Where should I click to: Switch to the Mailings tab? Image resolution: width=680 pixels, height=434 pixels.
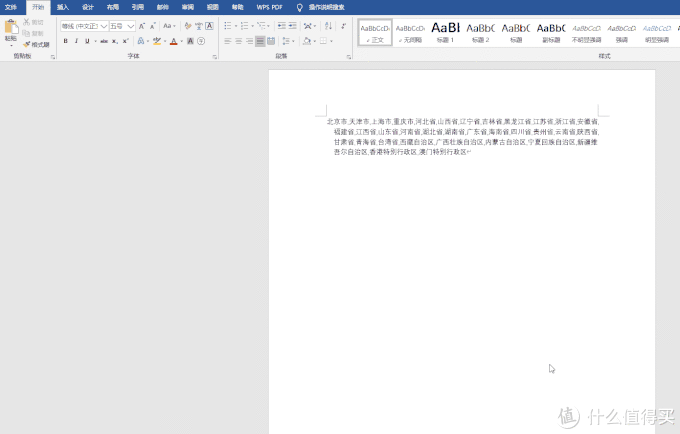(163, 7)
